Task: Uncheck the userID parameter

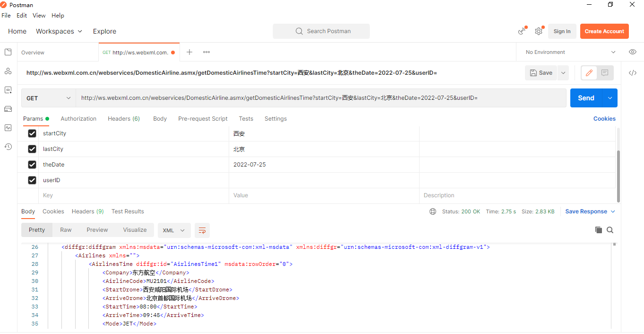Action: [x=32, y=180]
